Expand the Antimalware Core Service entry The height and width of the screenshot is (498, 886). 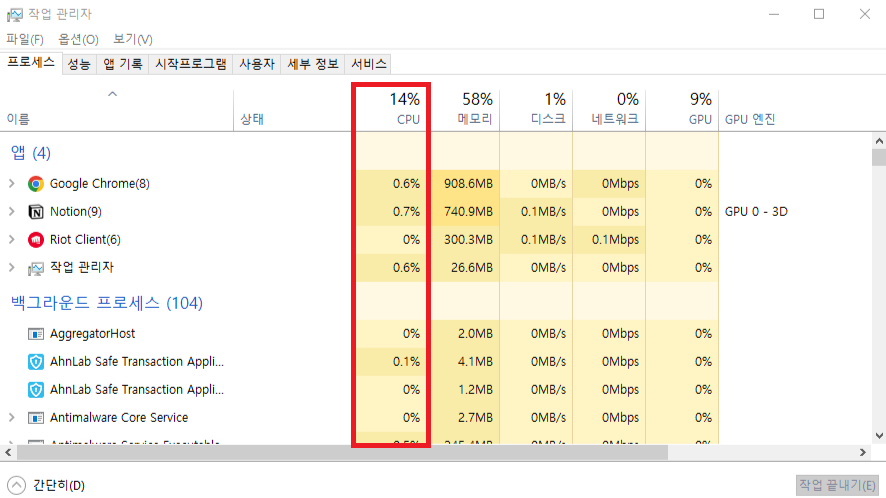[12, 418]
